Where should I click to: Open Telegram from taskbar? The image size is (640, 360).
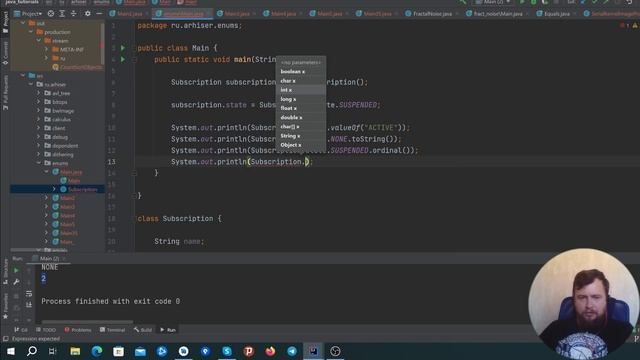pyautogui.click(x=292, y=351)
